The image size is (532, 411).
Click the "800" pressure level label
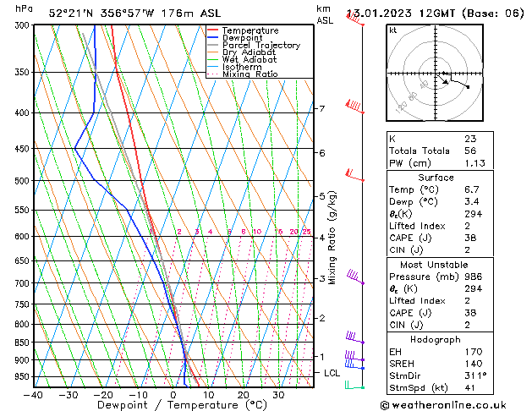tap(24, 324)
